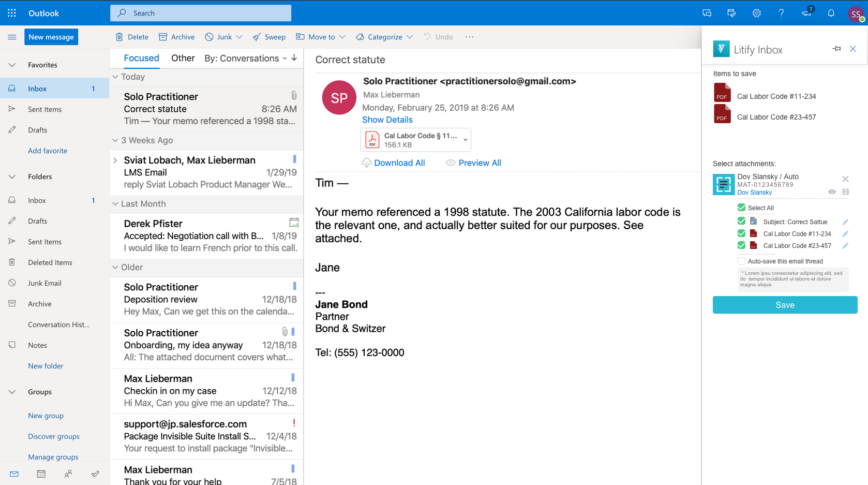Uncheck Cal Labor Code #23-457 checkbox

(741, 245)
